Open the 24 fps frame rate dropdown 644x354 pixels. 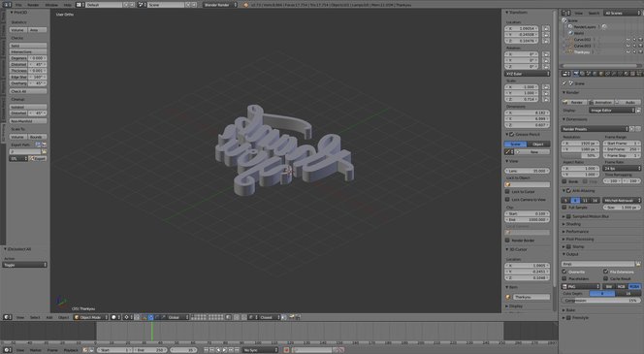click(x=622, y=169)
